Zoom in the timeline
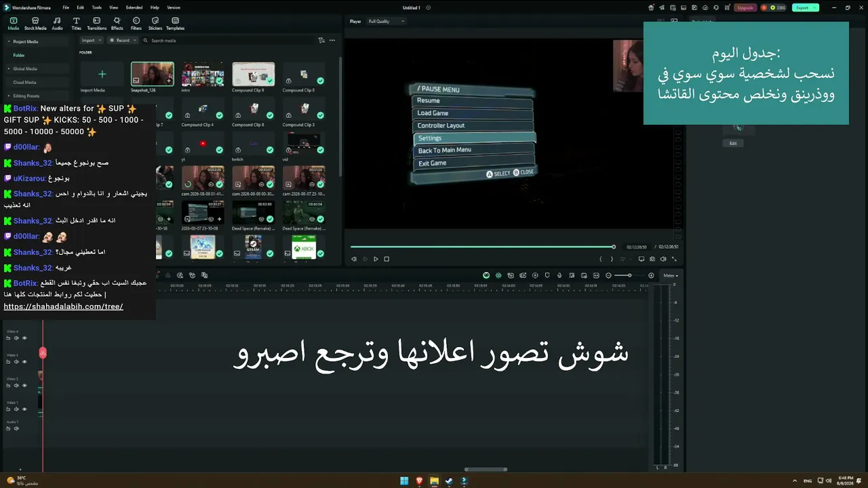Image resolution: width=868 pixels, height=488 pixels. click(x=652, y=275)
